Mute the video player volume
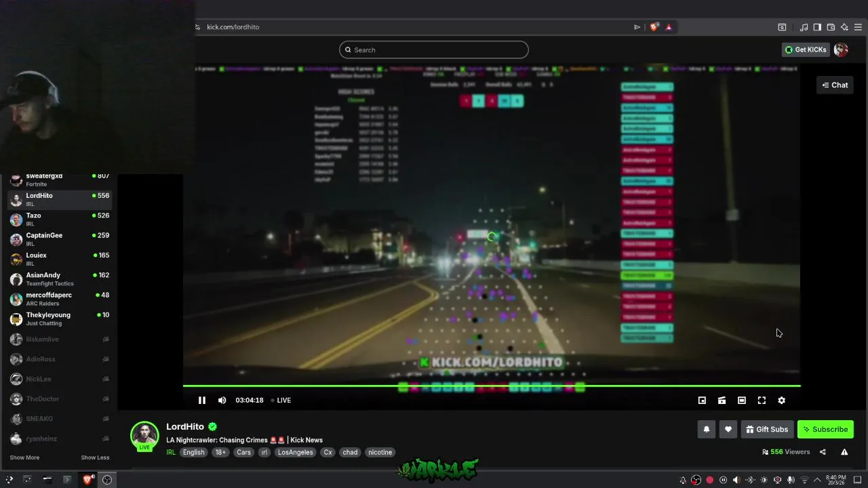The height and width of the screenshot is (488, 868). pyautogui.click(x=222, y=400)
